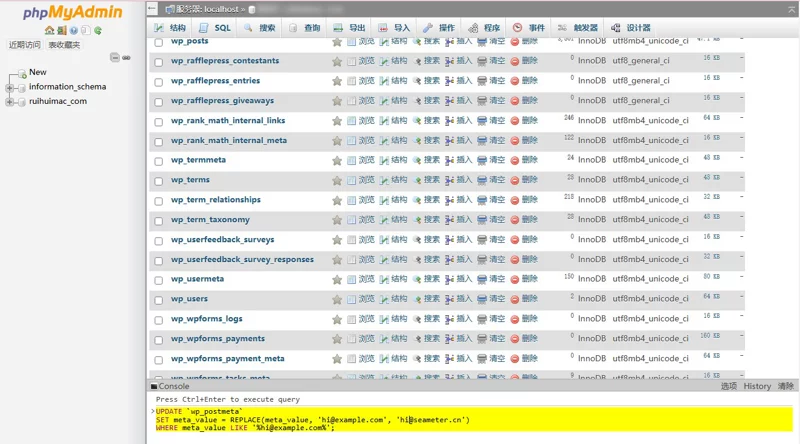Select the ruihuimac_com database name
Image resolution: width=800 pixels, height=444 pixels.
click(x=58, y=101)
